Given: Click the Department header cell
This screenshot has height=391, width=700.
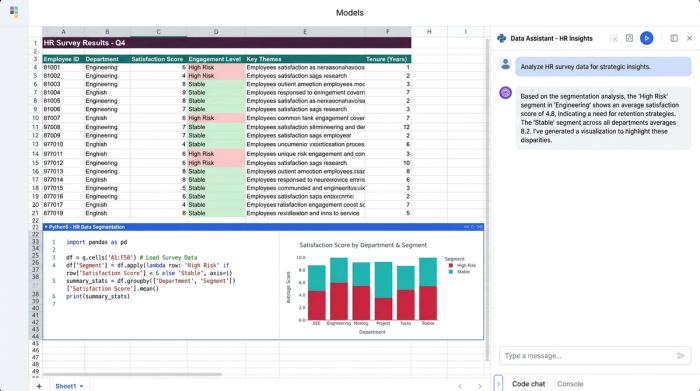Looking at the screenshot, I should (107, 59).
